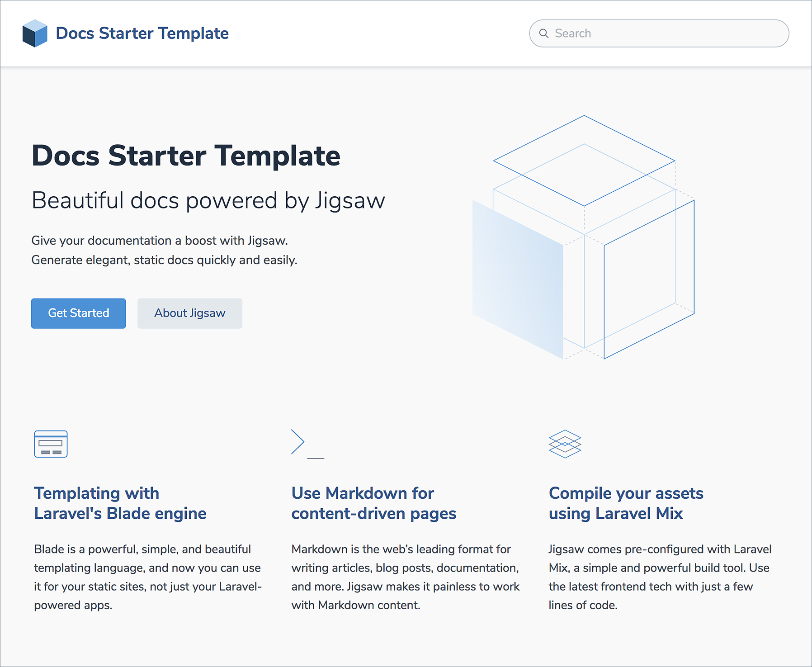Click the terminal prompt Markdown icon
812x667 pixels.
pos(307,444)
